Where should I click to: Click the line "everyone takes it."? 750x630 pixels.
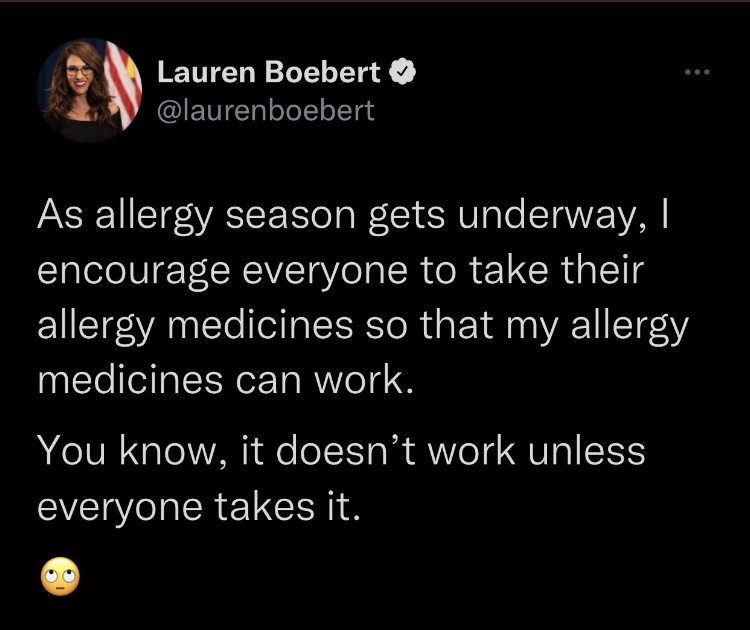tap(199, 507)
